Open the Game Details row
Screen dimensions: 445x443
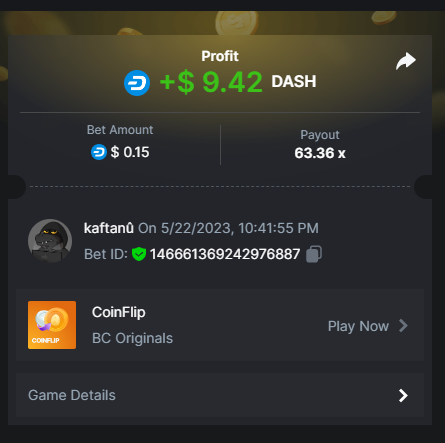point(220,395)
